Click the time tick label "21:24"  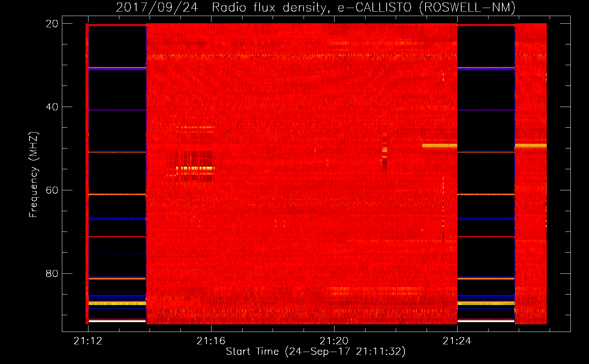tap(457, 341)
